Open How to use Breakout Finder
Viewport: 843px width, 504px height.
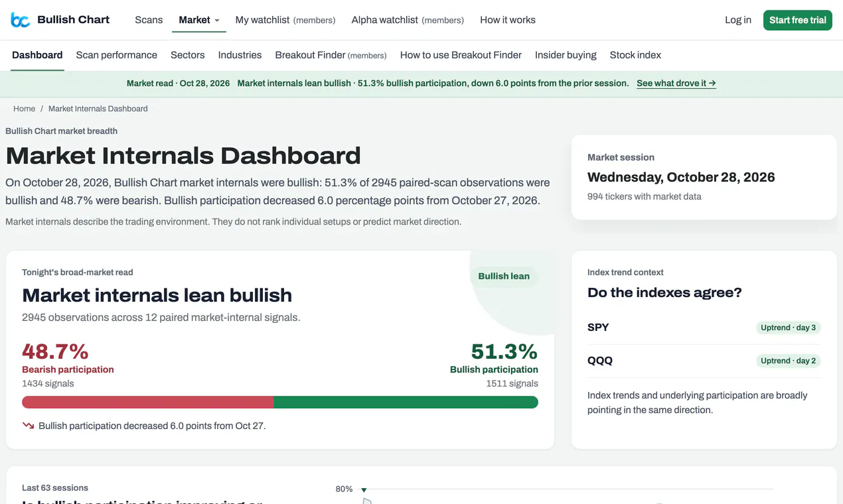(461, 55)
